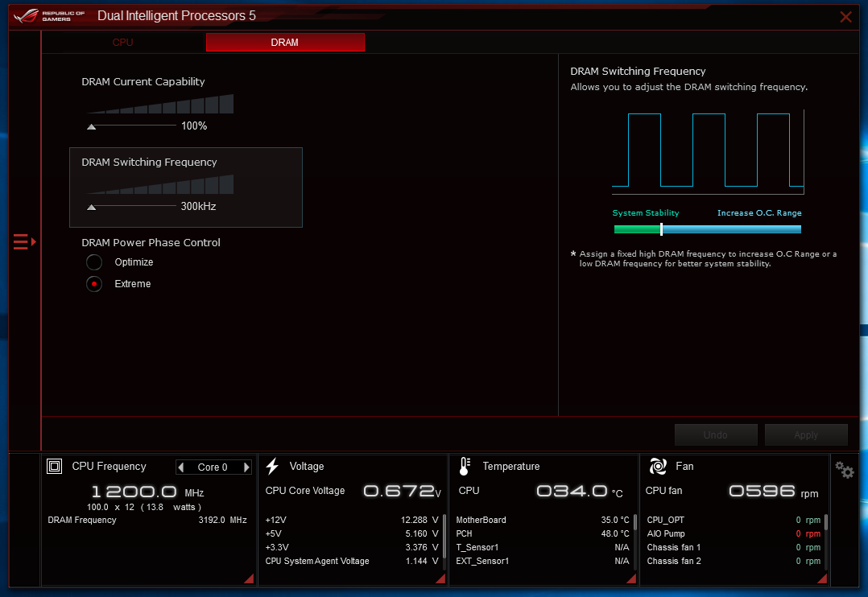Click the DRAM Switching Frequency slider handle

point(91,208)
